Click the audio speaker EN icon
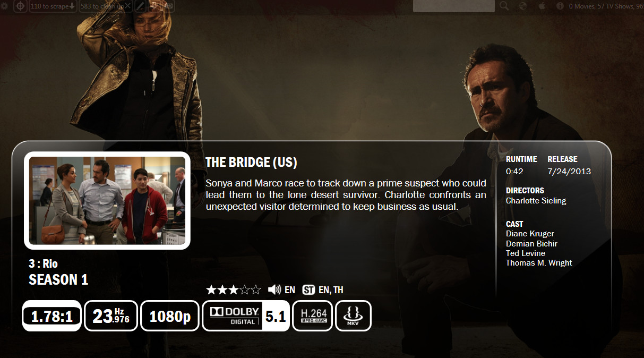Image resolution: width=644 pixels, height=358 pixels. (x=274, y=289)
